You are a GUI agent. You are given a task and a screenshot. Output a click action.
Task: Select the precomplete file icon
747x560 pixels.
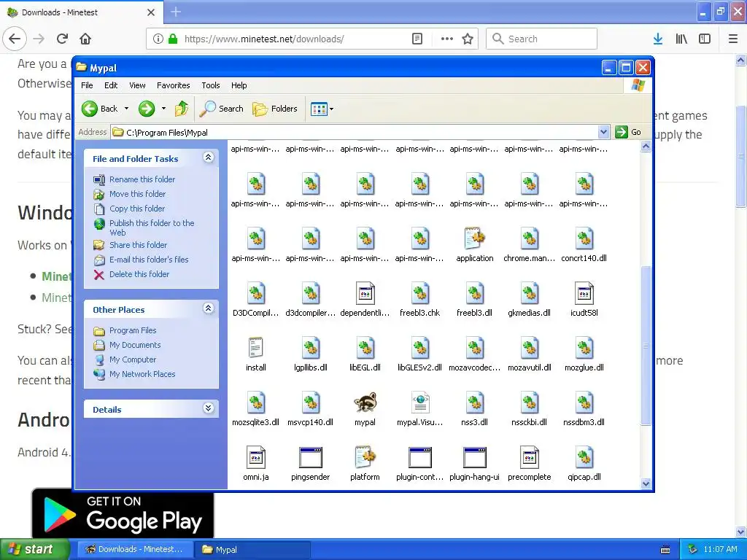click(x=530, y=458)
